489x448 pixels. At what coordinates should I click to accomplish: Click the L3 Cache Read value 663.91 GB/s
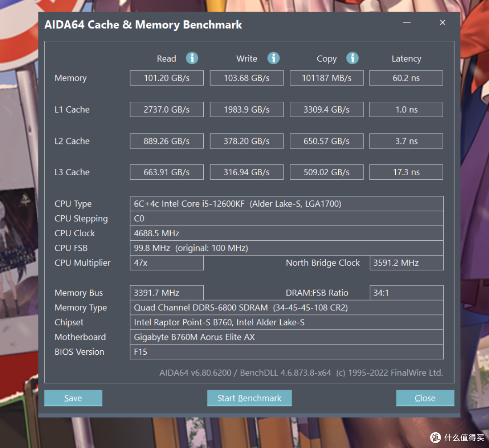(x=167, y=172)
